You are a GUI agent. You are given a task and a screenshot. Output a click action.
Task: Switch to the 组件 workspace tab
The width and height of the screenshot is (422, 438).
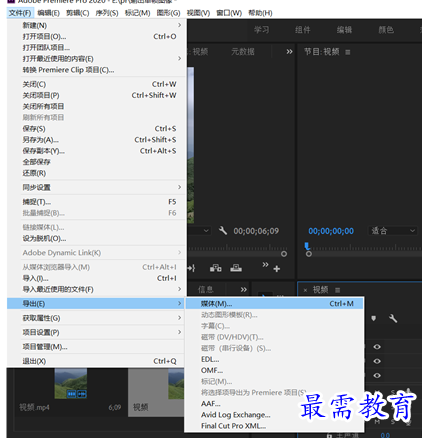point(303,30)
